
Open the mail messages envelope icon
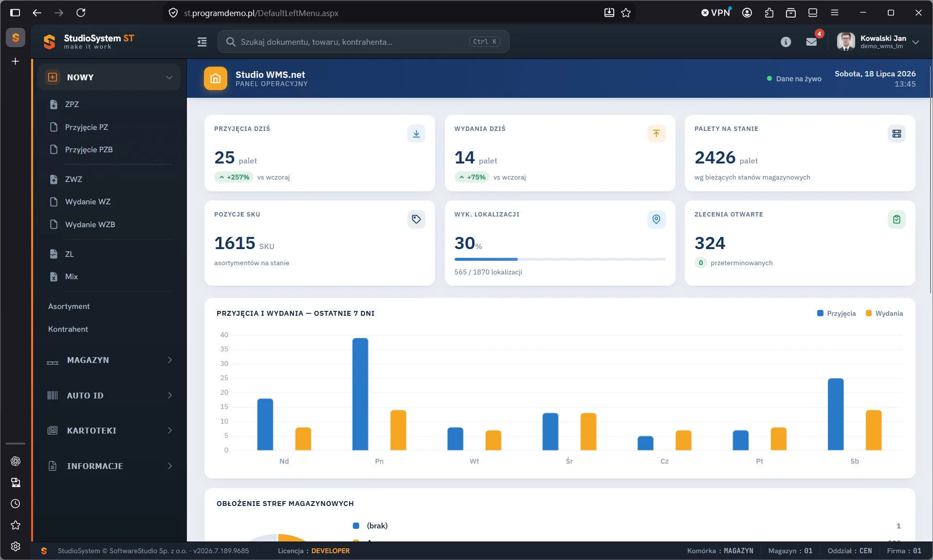(x=811, y=42)
